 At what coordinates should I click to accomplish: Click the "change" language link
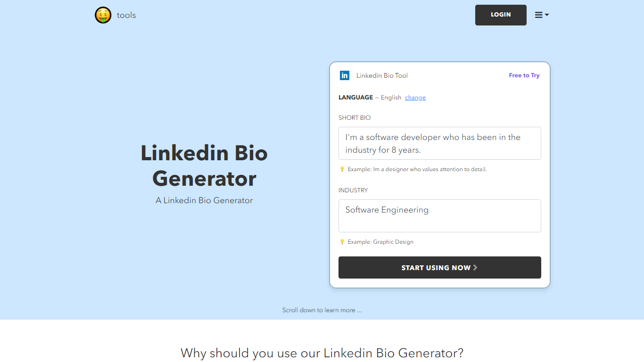coord(415,98)
